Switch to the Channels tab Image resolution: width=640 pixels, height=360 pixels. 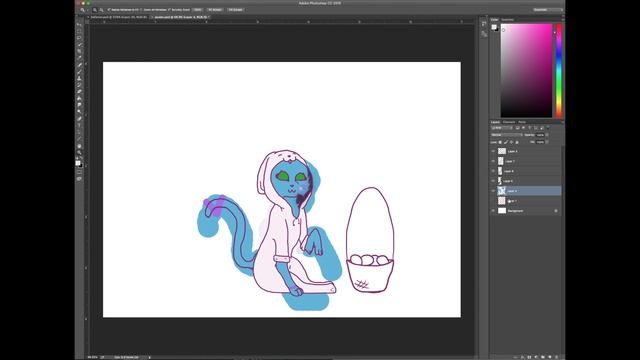(509, 122)
